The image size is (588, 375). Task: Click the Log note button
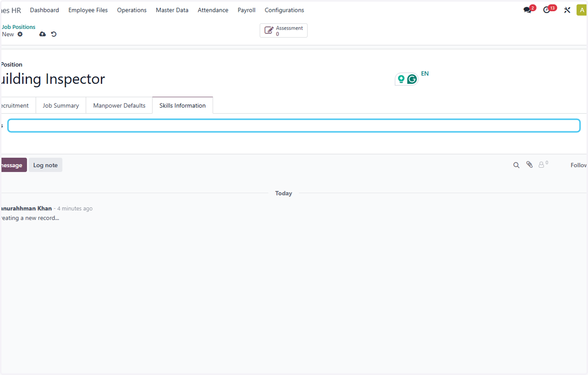coord(46,165)
